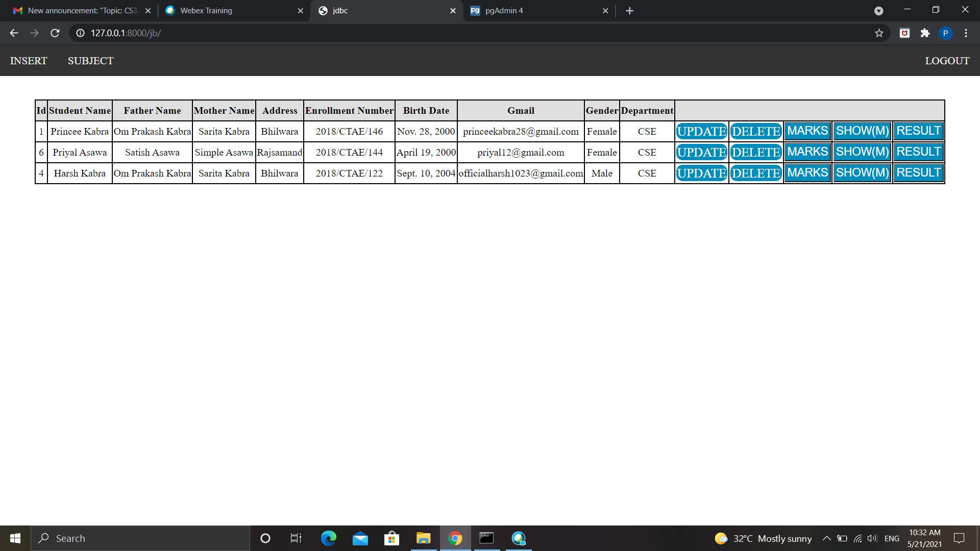Viewport: 980px width, 551px height.
Task: Bookmark this page with the star icon
Action: [x=879, y=33]
